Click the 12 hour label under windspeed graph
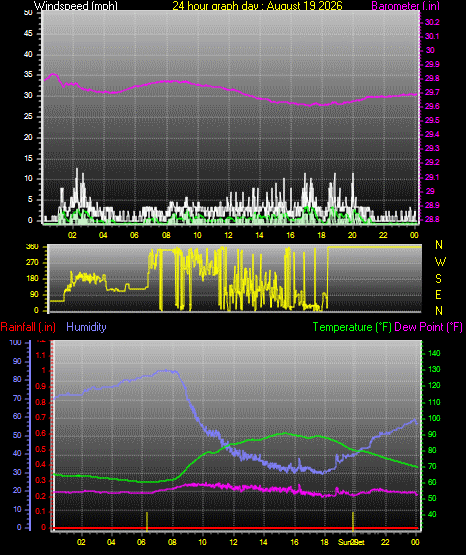 (228, 235)
